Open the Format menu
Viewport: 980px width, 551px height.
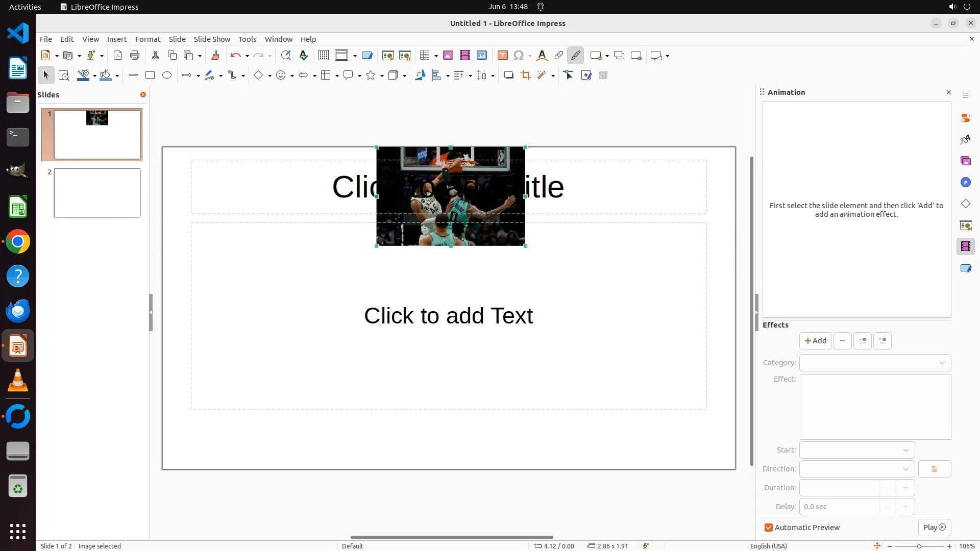pyautogui.click(x=148, y=39)
